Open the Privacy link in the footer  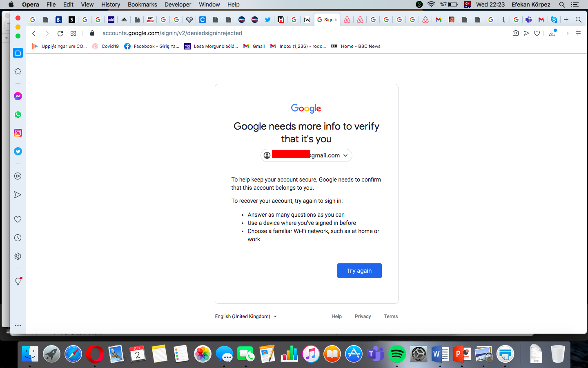(x=363, y=316)
